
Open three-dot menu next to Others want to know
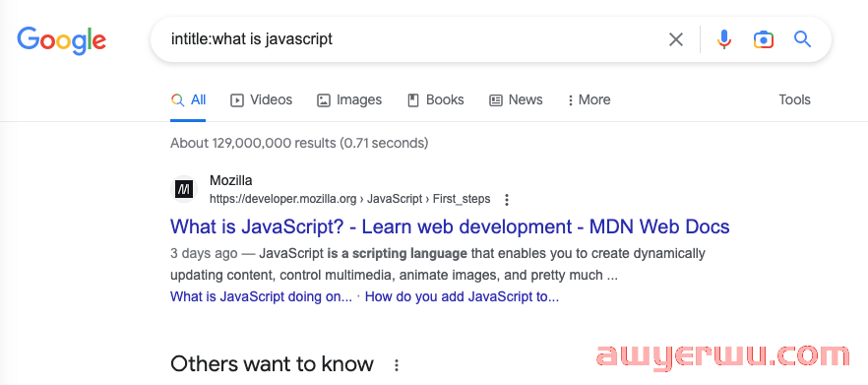pyautogui.click(x=397, y=365)
